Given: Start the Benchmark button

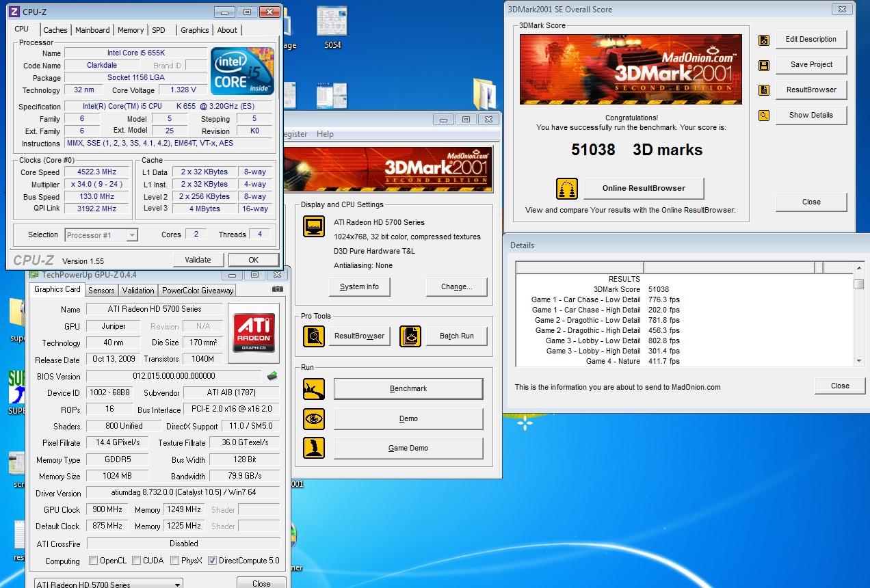Looking at the screenshot, I should tap(408, 388).
